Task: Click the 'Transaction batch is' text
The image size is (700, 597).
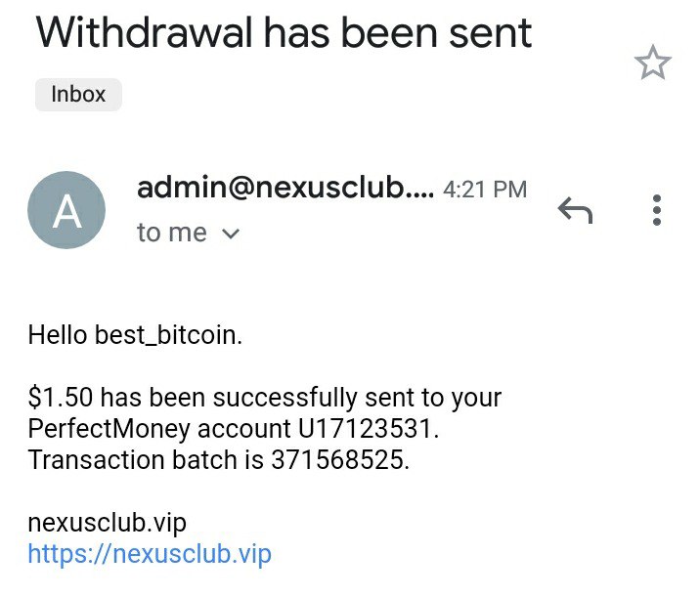Action: click(146, 459)
